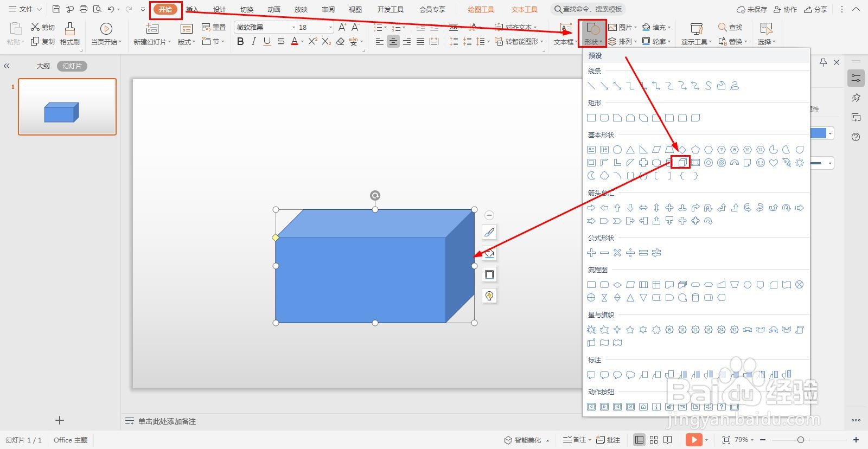Open the help icon in right sidebar
Image resolution: width=868 pixels, height=449 pixels.
click(856, 137)
